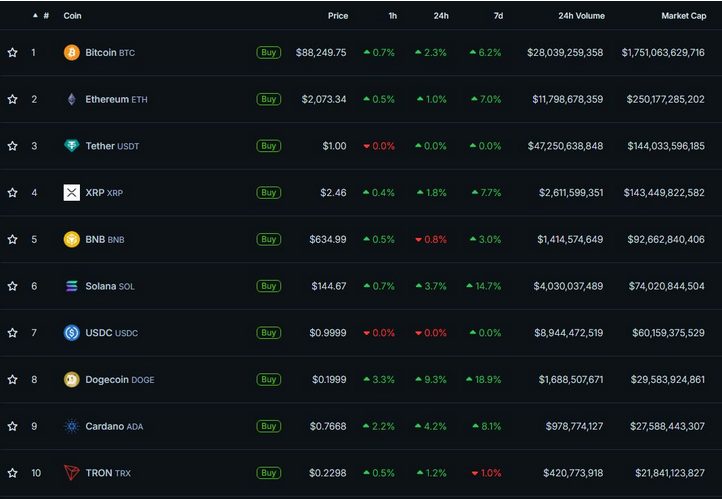Click the TRON coin logo

click(71, 473)
